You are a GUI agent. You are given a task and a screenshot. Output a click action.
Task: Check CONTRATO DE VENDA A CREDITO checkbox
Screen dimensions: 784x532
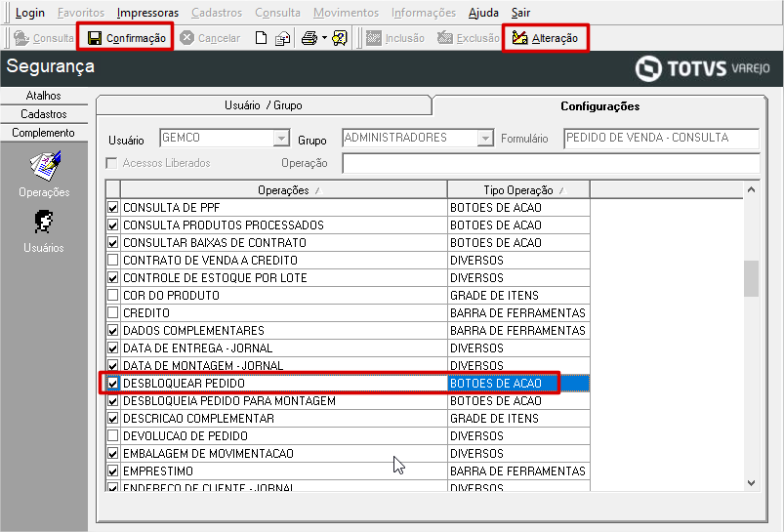coord(113,260)
